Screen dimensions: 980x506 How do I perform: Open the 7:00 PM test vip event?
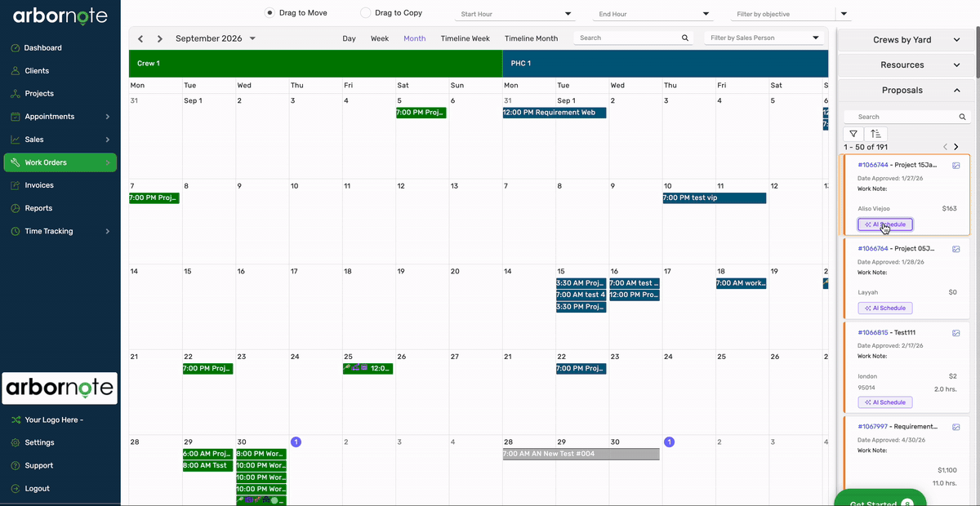tap(714, 198)
